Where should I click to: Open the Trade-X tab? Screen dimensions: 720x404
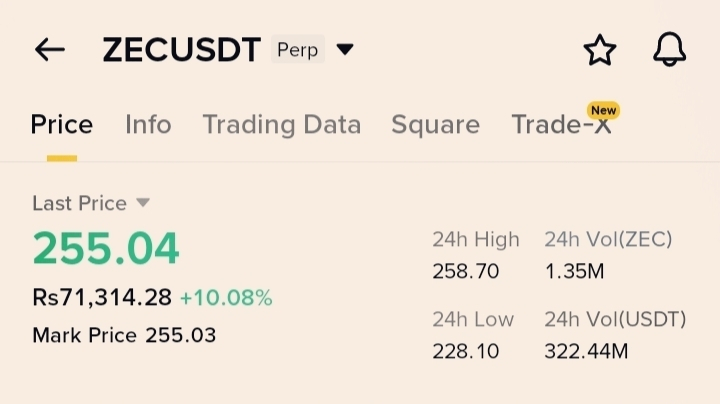560,126
